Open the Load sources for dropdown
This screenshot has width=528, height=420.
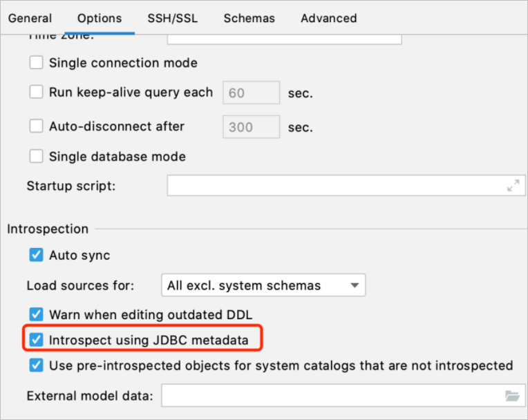pyautogui.click(x=263, y=285)
